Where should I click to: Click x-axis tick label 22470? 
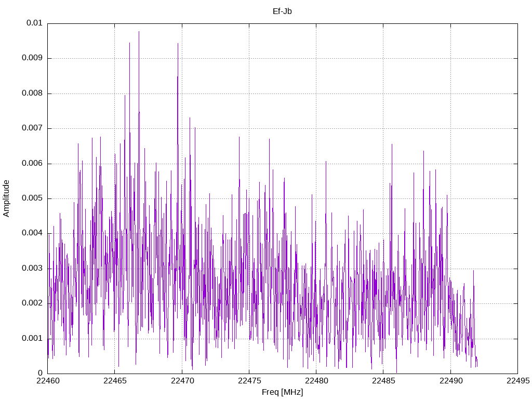pos(182,381)
